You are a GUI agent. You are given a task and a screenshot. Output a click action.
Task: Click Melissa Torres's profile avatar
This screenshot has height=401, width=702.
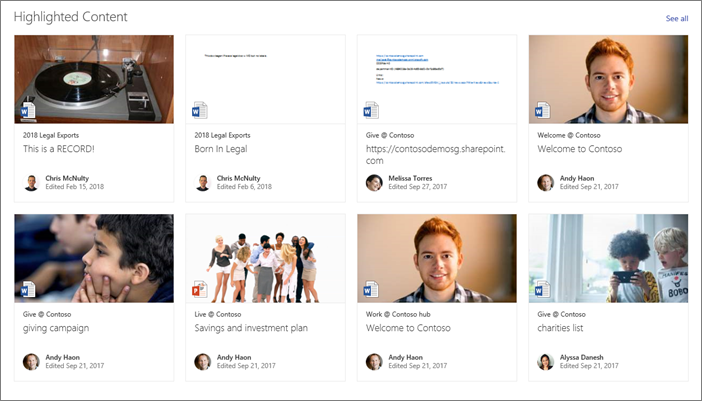[374, 183]
